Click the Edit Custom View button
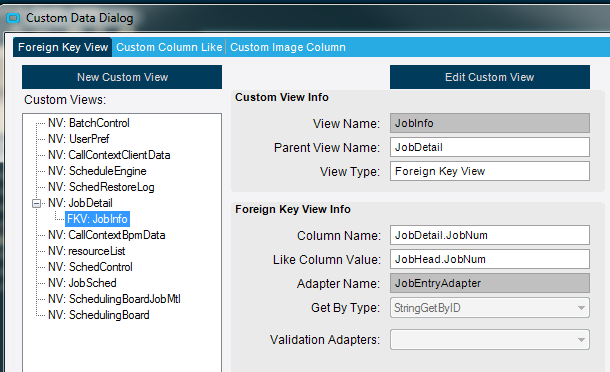The image size is (610, 372). [x=490, y=77]
